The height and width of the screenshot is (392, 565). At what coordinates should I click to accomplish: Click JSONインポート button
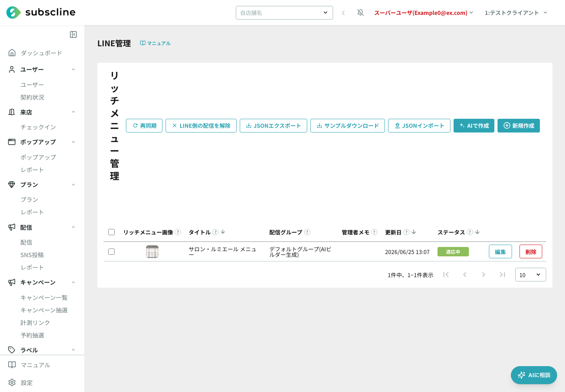[419, 126]
